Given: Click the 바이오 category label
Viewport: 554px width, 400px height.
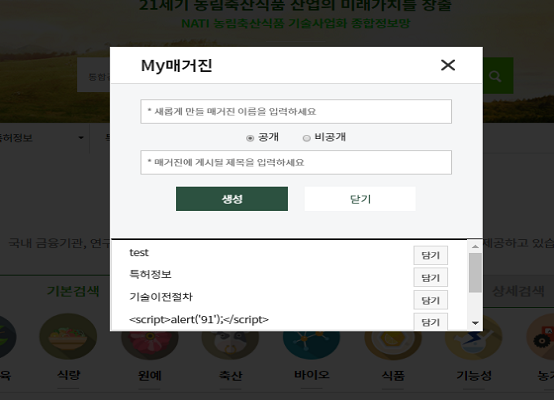Looking at the screenshot, I should click(312, 375).
